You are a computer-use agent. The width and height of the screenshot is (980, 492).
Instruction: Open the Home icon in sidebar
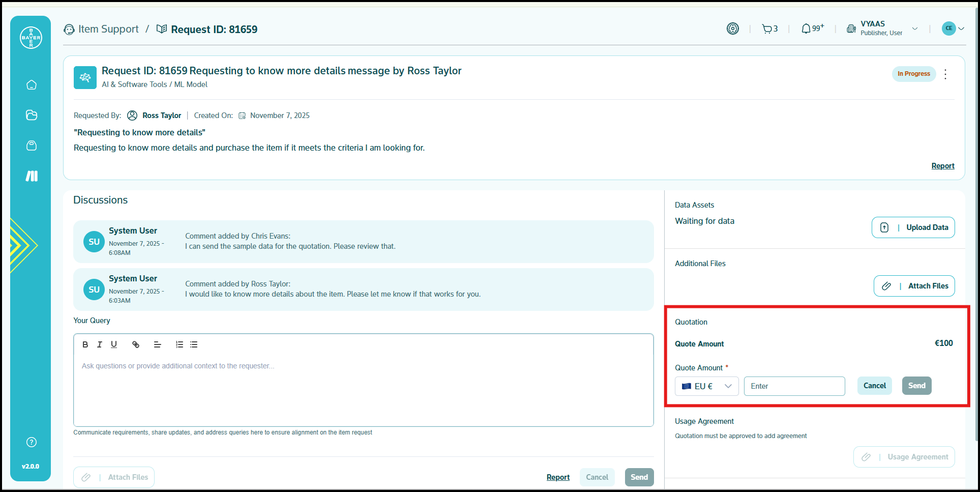[x=32, y=85]
